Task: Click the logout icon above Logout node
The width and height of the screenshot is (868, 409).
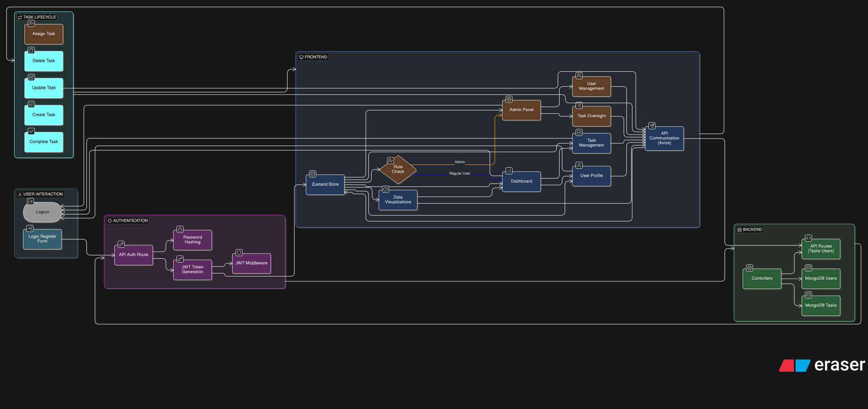Action: point(30,201)
